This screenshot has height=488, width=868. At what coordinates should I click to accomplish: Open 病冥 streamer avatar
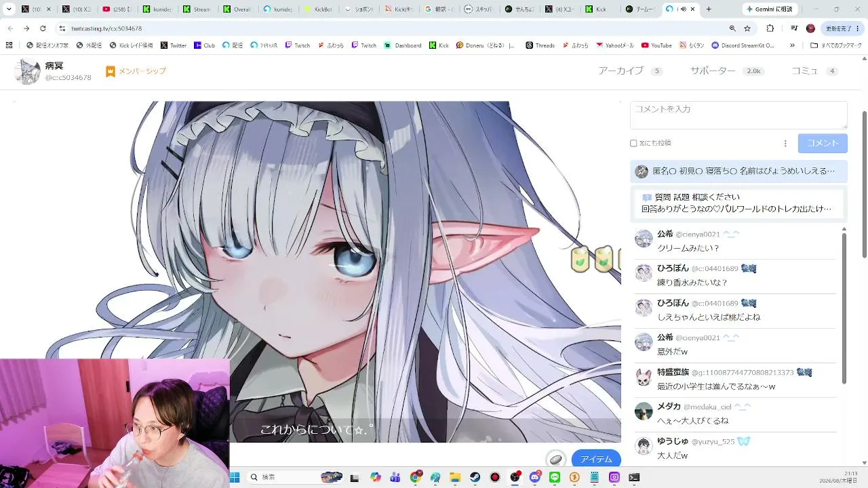tap(27, 71)
